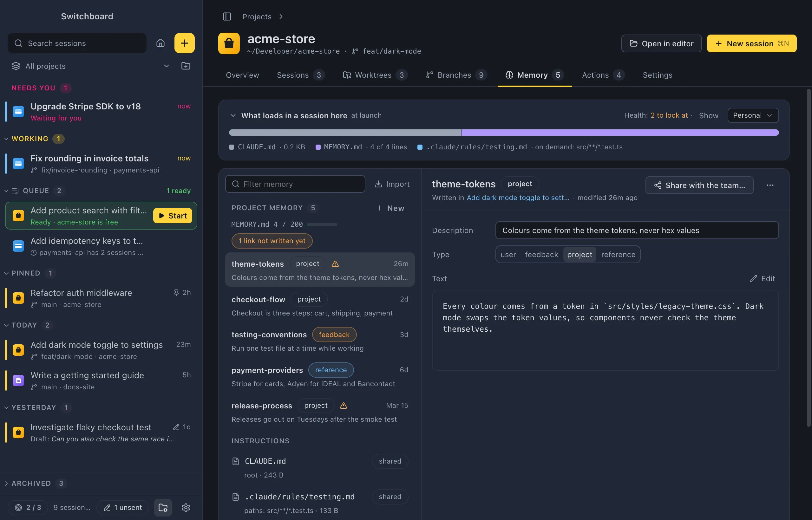Viewport: 812px width, 520px height.
Task: Click the 2 / 3 target status indicator
Action: click(28, 508)
